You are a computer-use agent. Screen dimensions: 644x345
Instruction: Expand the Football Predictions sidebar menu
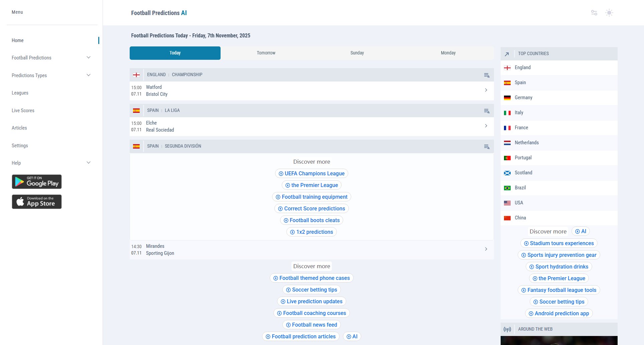[x=89, y=57]
